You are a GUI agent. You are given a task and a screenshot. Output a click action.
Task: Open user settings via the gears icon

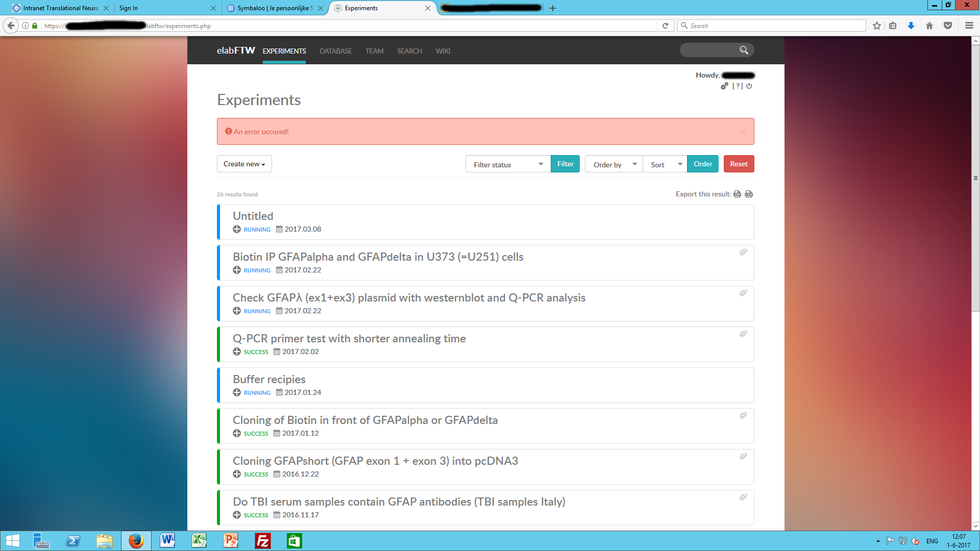click(x=724, y=86)
